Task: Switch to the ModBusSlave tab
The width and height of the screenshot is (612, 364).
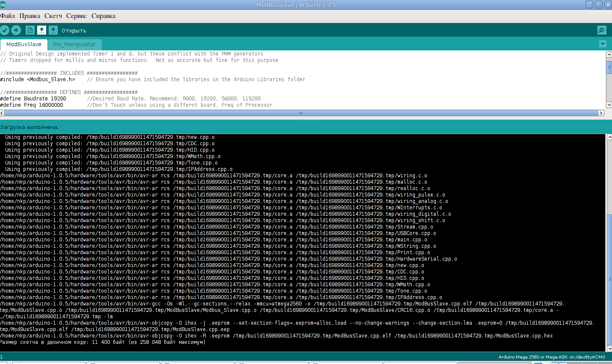Action: pyautogui.click(x=24, y=44)
